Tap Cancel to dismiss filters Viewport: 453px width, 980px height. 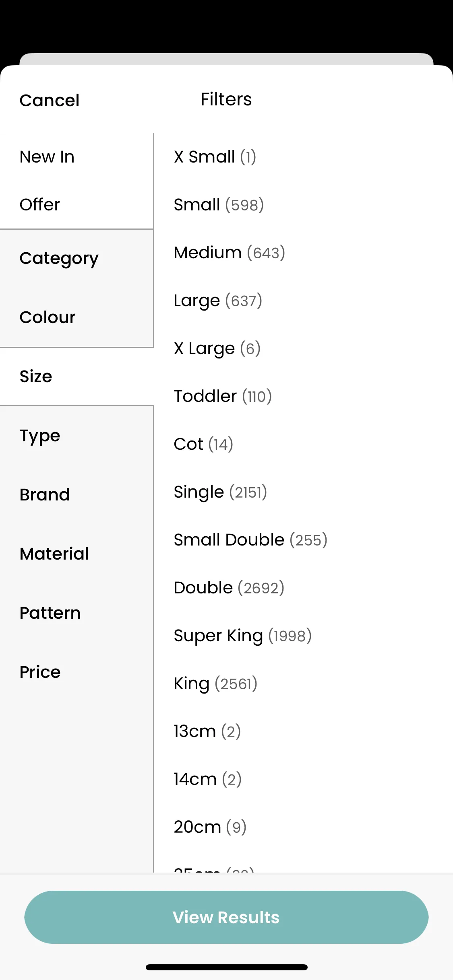pos(50,100)
